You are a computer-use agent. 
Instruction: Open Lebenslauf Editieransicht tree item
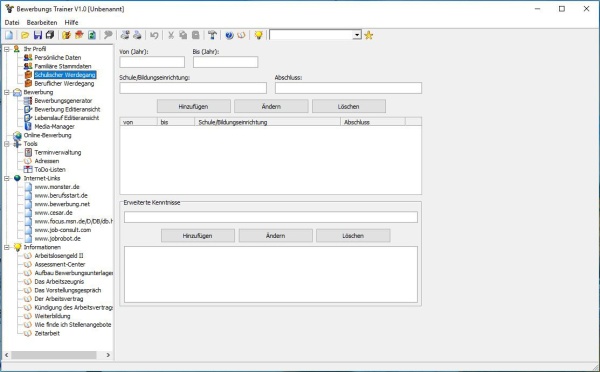67,118
